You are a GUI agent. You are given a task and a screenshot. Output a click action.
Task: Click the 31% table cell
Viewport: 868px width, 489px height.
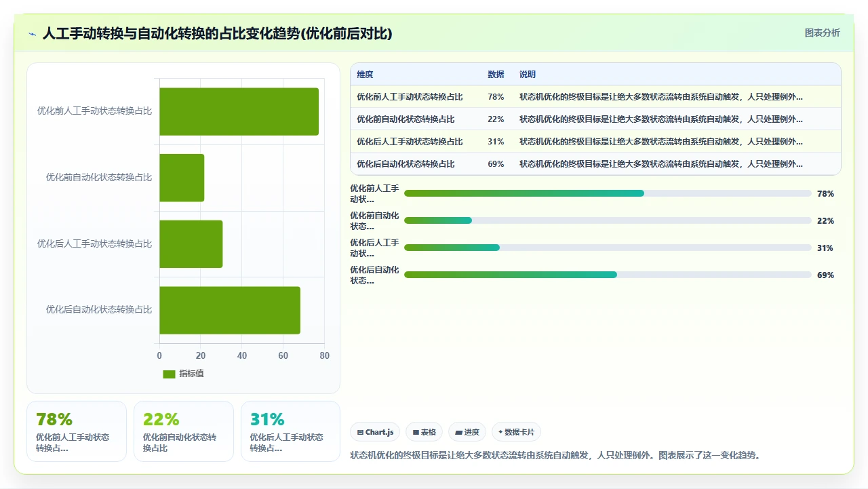pyautogui.click(x=496, y=142)
